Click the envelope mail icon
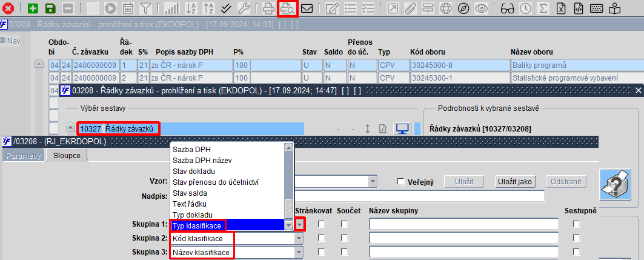 307,8
